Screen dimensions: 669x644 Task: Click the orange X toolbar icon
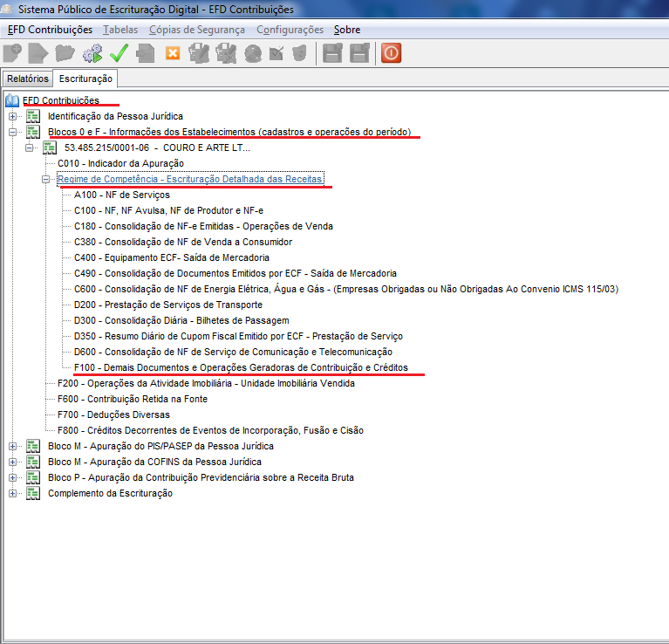coord(173,53)
